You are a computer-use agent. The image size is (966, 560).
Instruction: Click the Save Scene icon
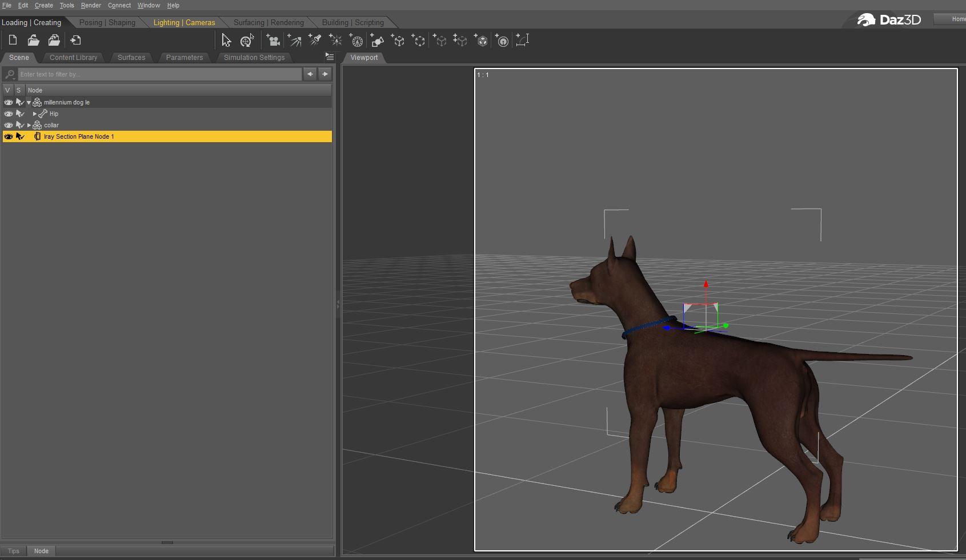pyautogui.click(x=54, y=40)
